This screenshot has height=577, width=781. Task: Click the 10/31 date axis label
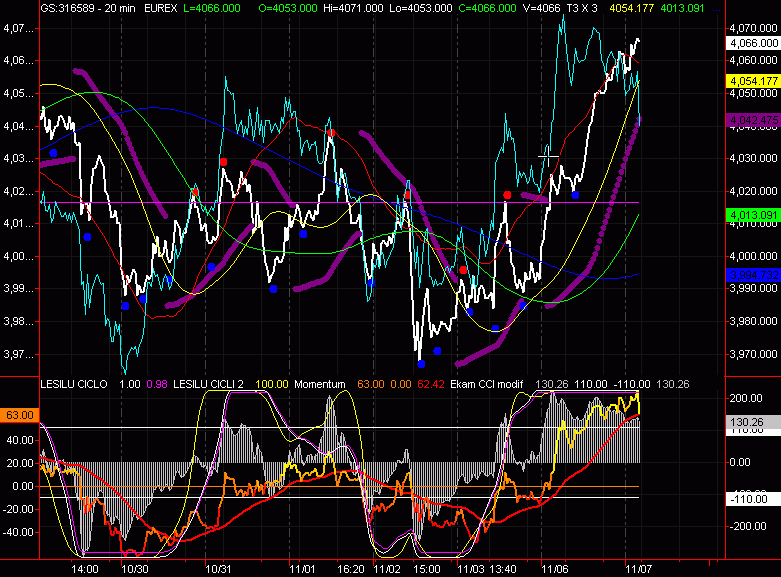pyautogui.click(x=219, y=569)
